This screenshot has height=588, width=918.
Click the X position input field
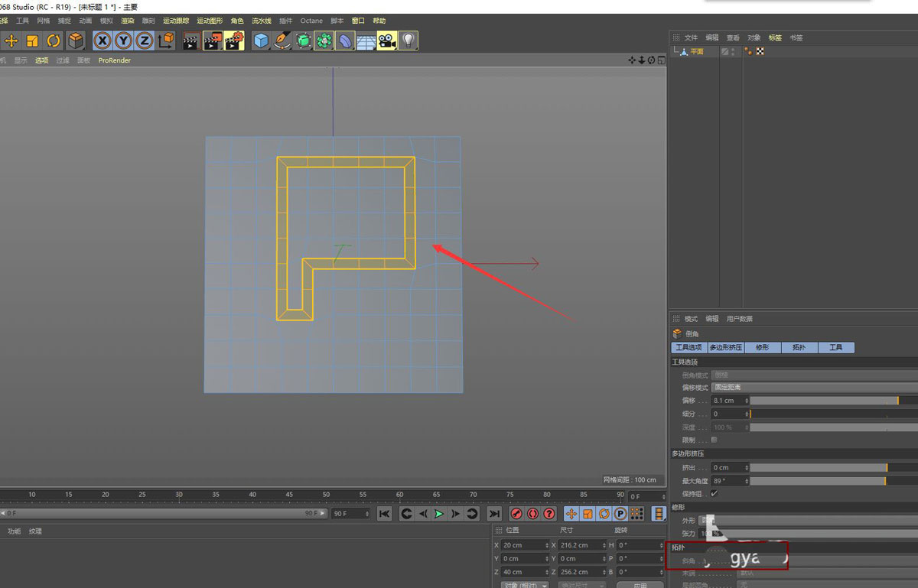tap(524, 545)
